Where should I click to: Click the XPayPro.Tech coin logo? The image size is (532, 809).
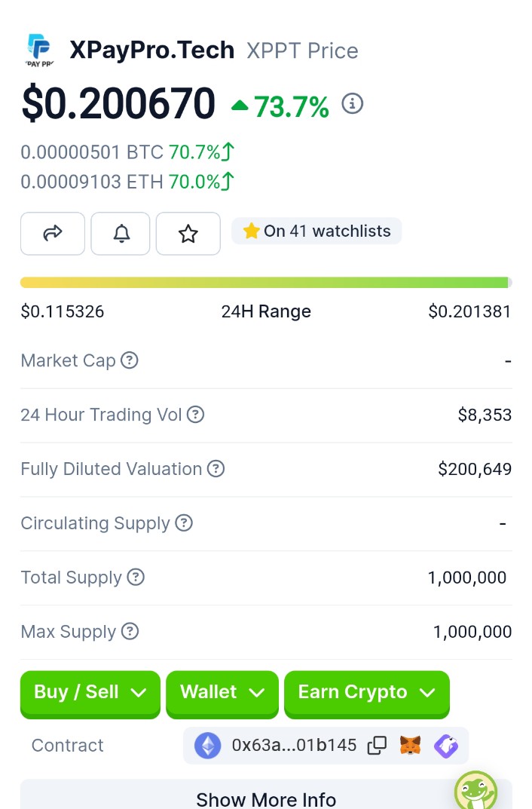pos(40,50)
